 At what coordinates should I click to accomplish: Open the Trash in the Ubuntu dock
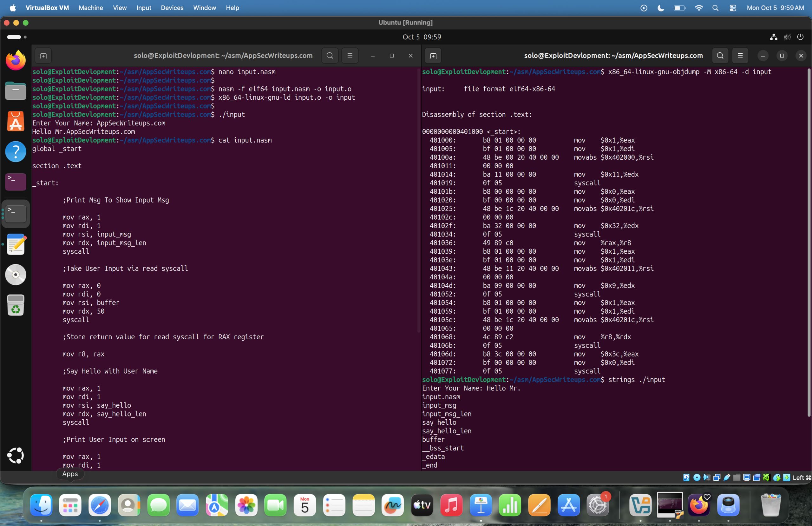pyautogui.click(x=16, y=305)
